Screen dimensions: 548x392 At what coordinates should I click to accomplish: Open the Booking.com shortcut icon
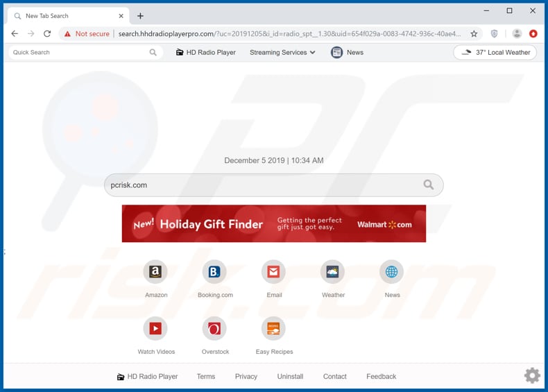214,272
